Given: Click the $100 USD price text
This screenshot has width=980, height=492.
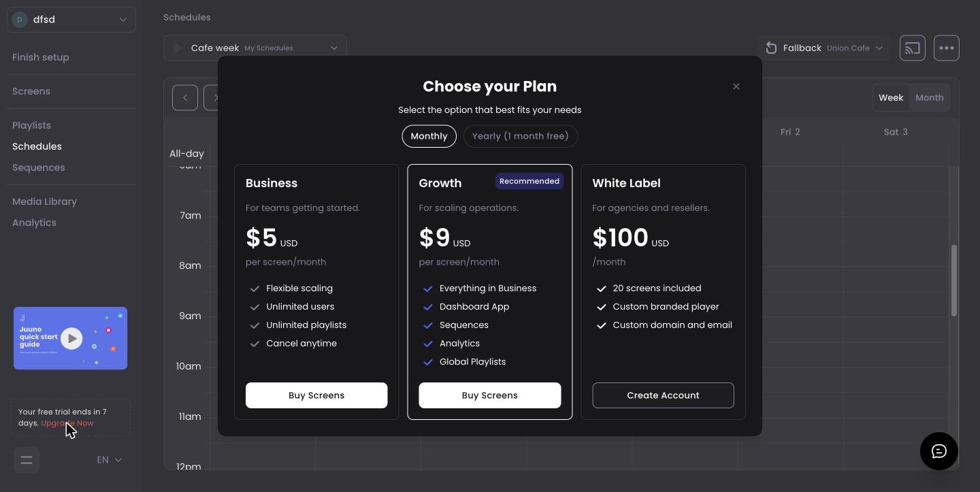Looking at the screenshot, I should (631, 238).
